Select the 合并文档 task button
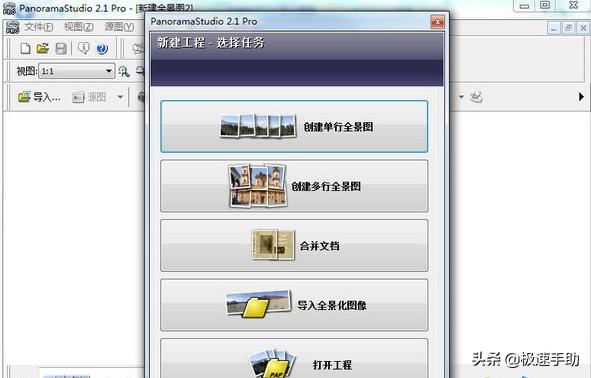Viewport: 591px width, 378px height. [294, 245]
